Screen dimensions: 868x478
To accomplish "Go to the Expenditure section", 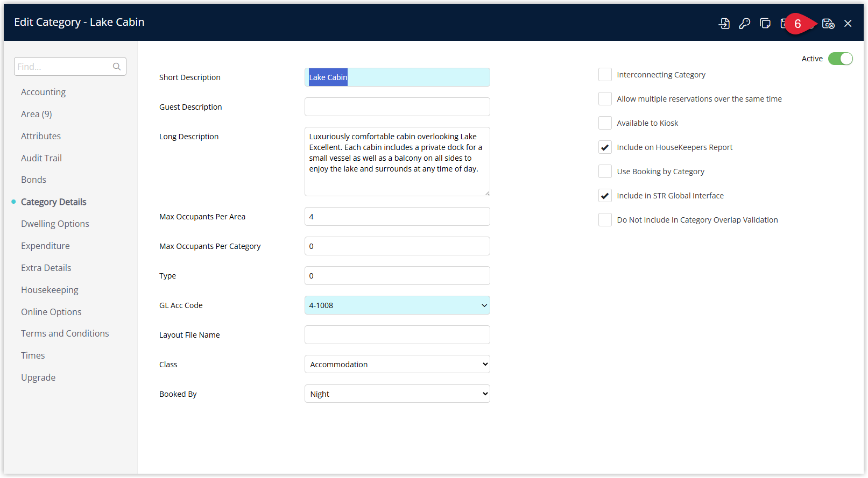I will pyautogui.click(x=45, y=246).
